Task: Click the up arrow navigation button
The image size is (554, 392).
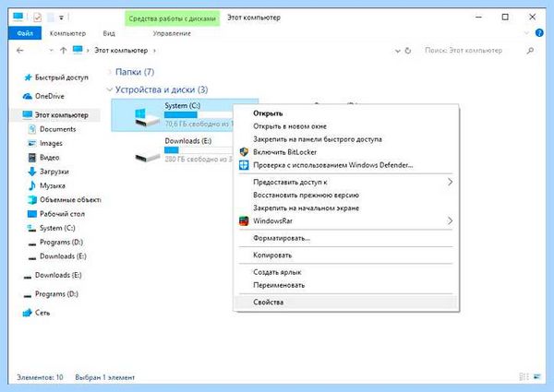Action: click(63, 51)
